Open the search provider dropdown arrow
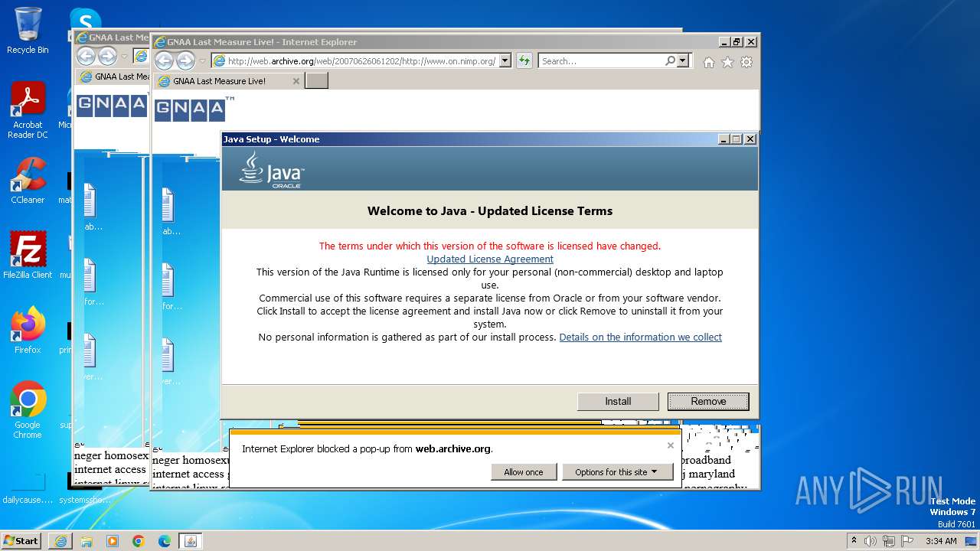Image resolution: width=980 pixels, height=551 pixels. tap(683, 61)
